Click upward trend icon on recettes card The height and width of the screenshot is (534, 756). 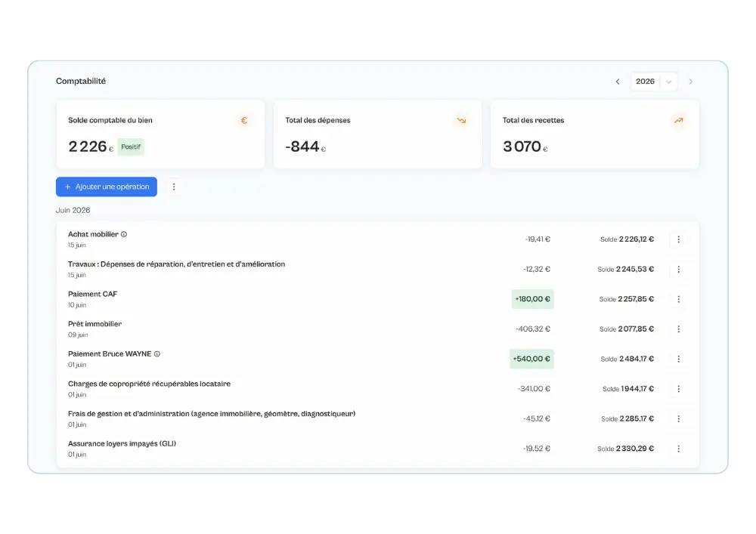678,120
